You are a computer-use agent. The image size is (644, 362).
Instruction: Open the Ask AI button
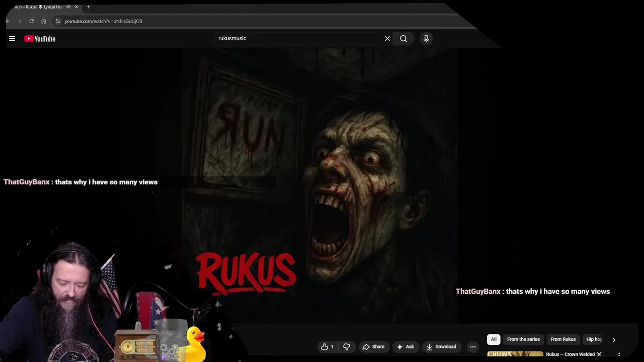click(x=405, y=346)
